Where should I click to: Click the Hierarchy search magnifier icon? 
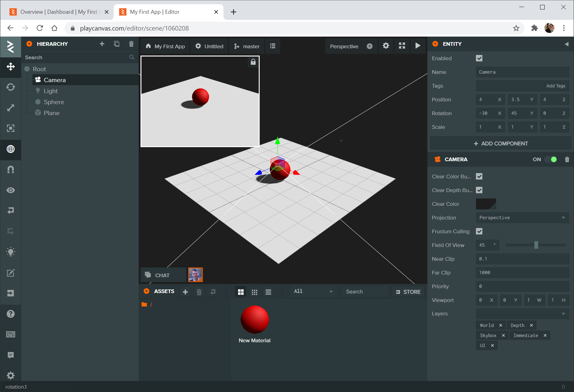[132, 57]
